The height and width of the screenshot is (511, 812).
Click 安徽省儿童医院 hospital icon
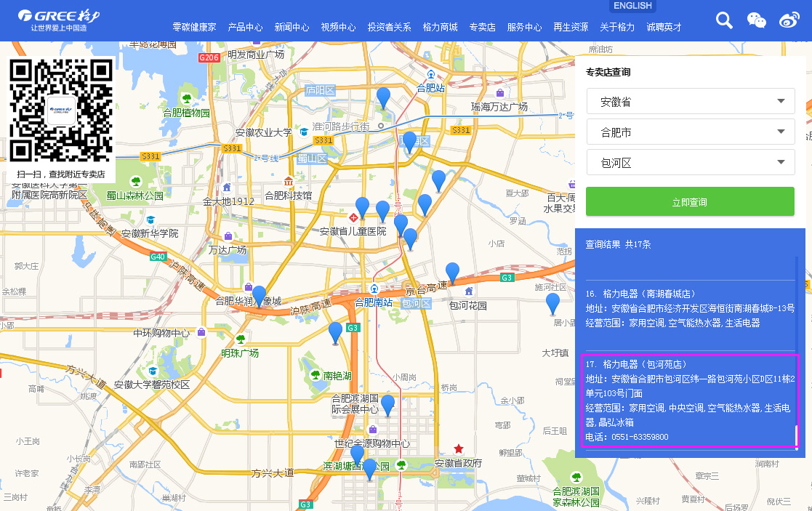click(x=353, y=217)
